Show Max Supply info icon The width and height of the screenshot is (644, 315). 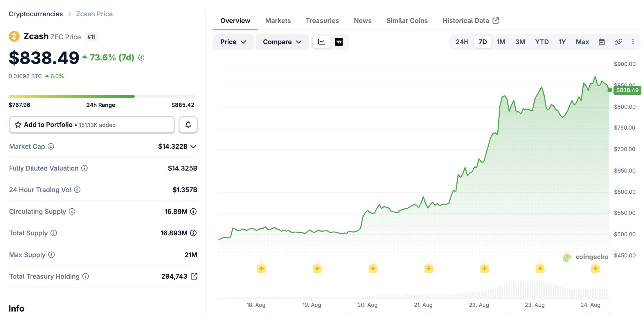51,255
